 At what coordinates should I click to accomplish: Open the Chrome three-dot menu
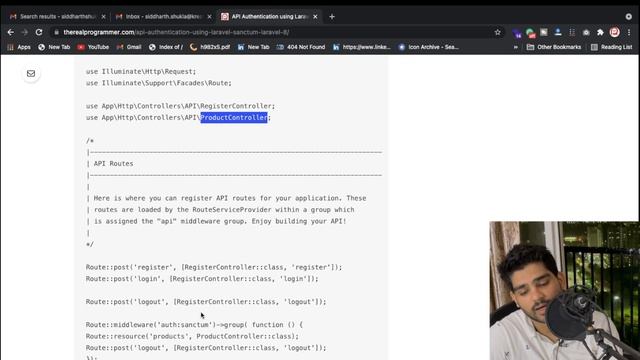click(x=629, y=32)
